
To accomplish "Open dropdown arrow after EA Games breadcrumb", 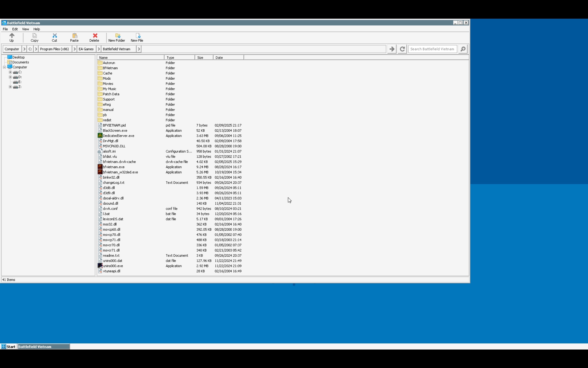I will [x=99, y=49].
